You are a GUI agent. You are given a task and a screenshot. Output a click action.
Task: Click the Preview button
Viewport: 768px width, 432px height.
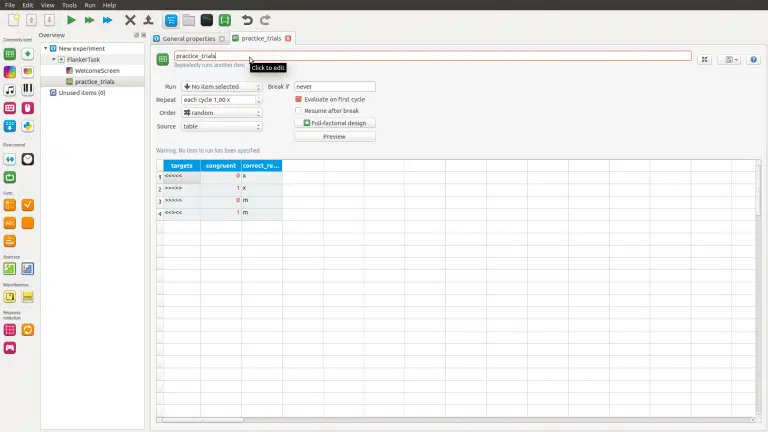coord(335,137)
